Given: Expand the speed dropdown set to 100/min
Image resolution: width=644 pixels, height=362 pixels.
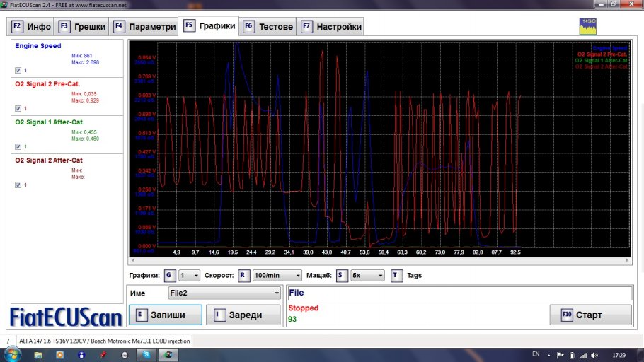Looking at the screenshot, I should pyautogui.click(x=275, y=275).
